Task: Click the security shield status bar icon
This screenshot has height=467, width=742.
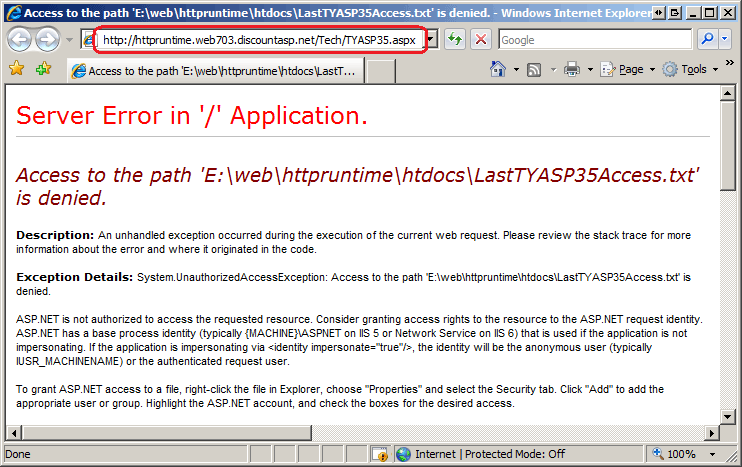Action: 380,454
